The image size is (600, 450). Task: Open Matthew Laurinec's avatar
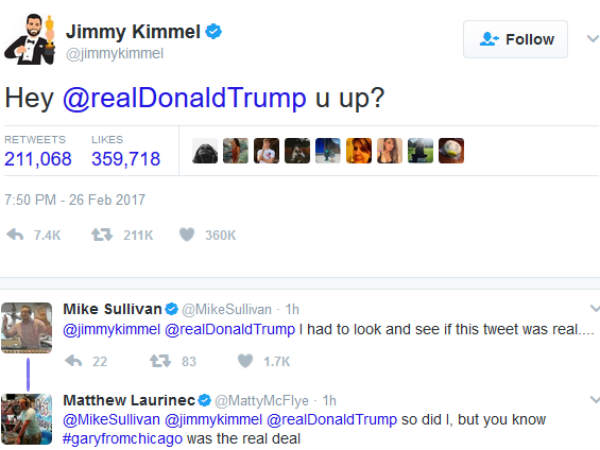pyautogui.click(x=27, y=418)
